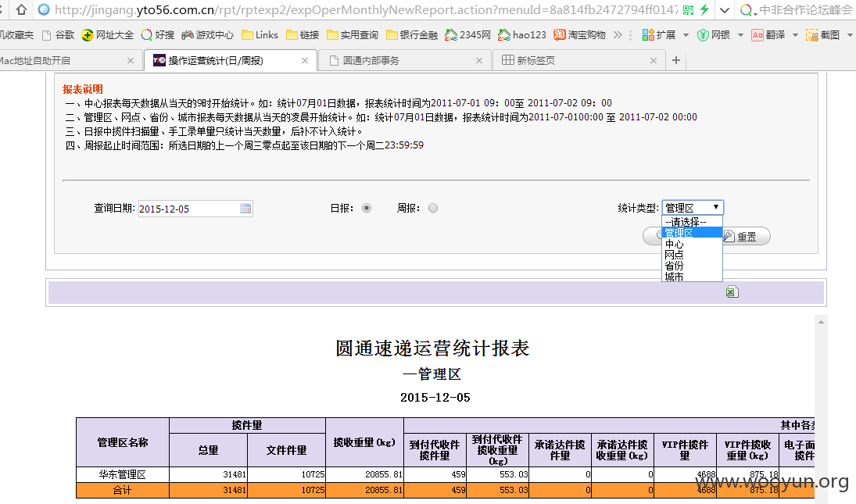
Task: Open the 好搜 bookmark
Action: point(158,35)
